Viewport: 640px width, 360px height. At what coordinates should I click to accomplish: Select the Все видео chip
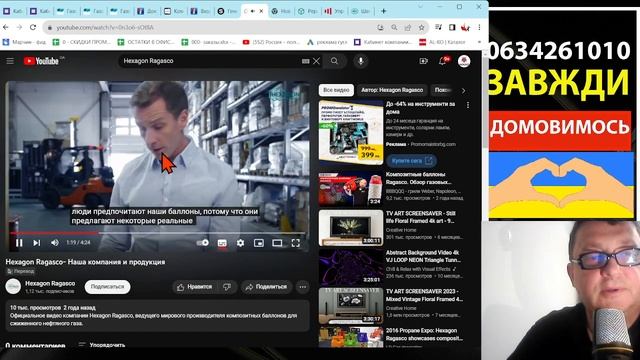[x=336, y=90]
